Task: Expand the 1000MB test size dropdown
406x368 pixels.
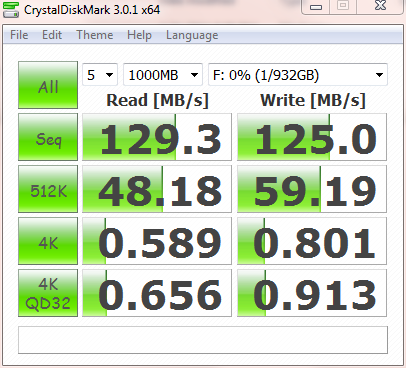Action: (x=163, y=75)
